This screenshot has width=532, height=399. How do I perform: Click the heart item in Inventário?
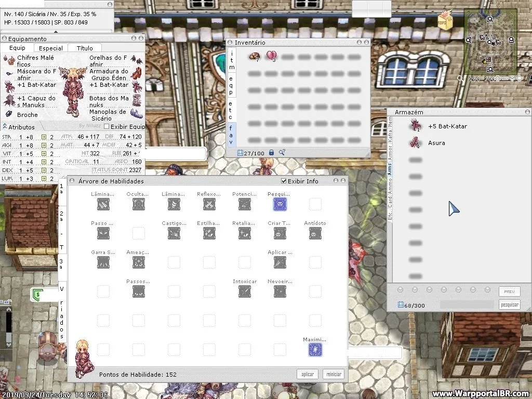[271, 56]
